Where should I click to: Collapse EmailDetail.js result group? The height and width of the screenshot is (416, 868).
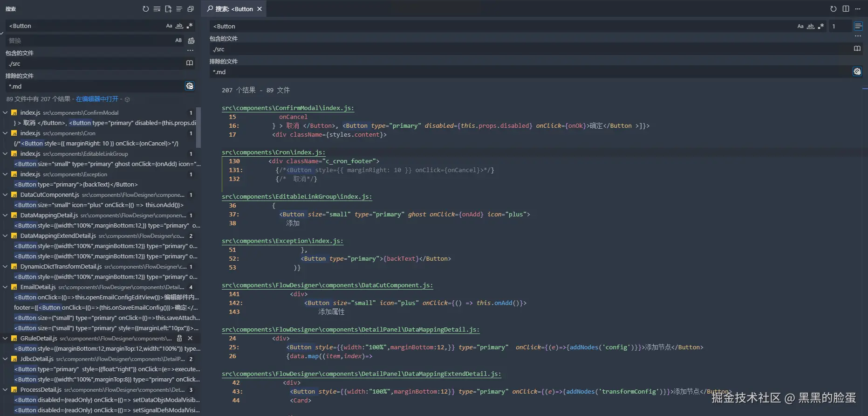(x=5, y=287)
